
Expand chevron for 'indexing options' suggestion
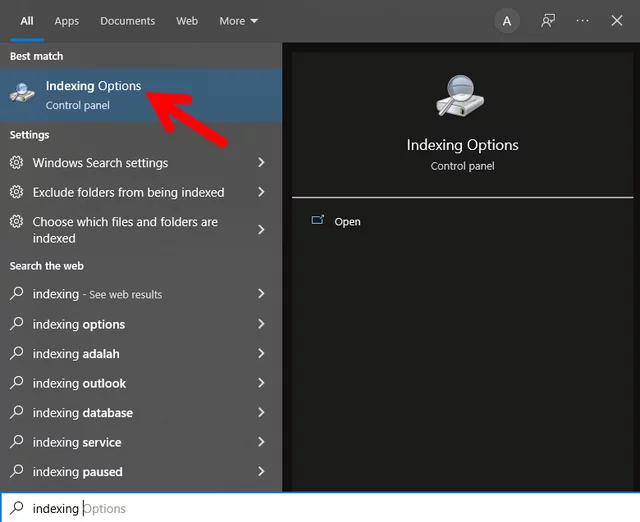pos(261,324)
